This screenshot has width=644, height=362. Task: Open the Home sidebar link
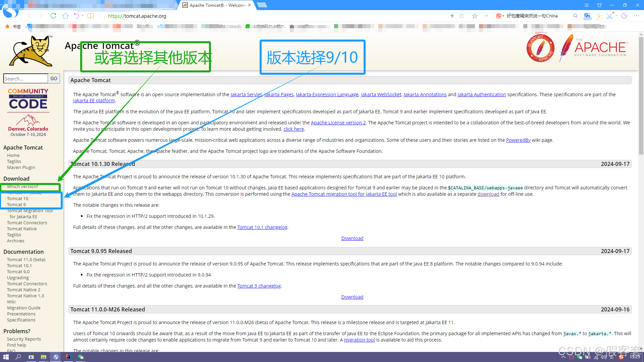(x=13, y=155)
